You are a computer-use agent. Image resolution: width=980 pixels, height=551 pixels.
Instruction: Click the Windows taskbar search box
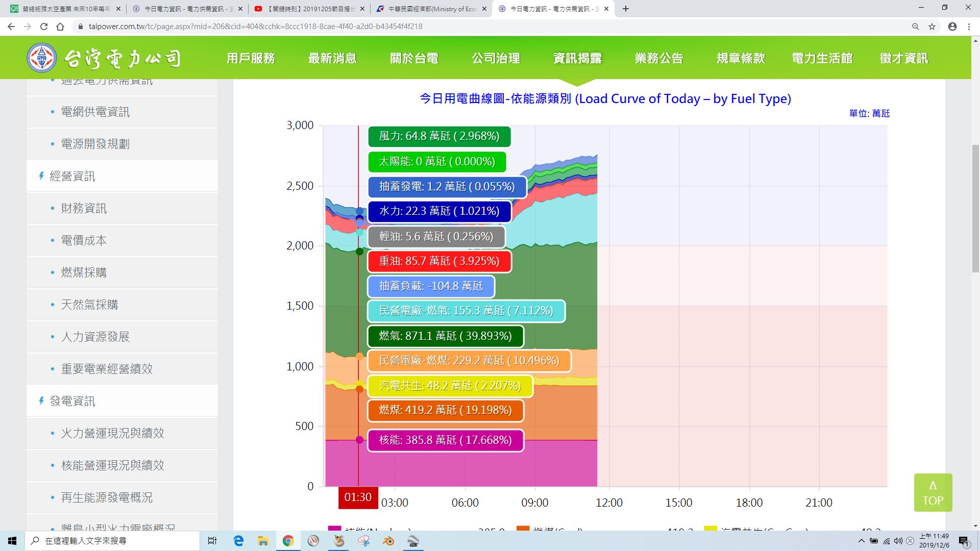point(112,541)
